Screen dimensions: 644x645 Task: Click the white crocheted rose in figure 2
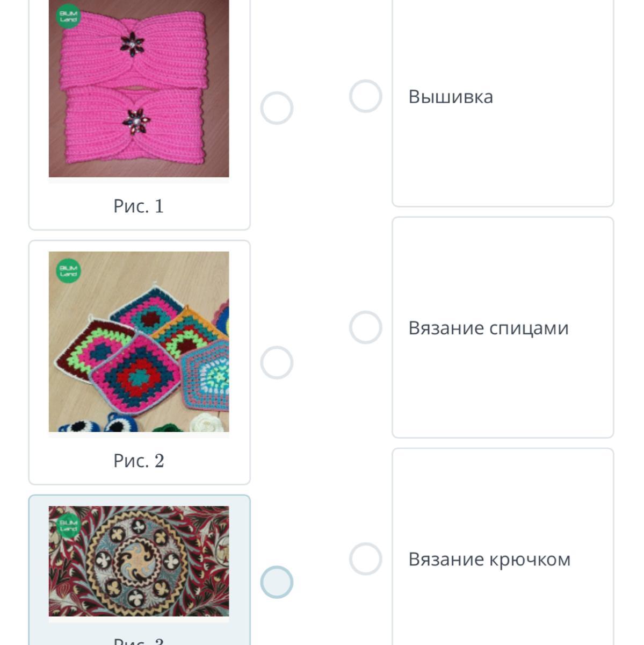(x=206, y=423)
